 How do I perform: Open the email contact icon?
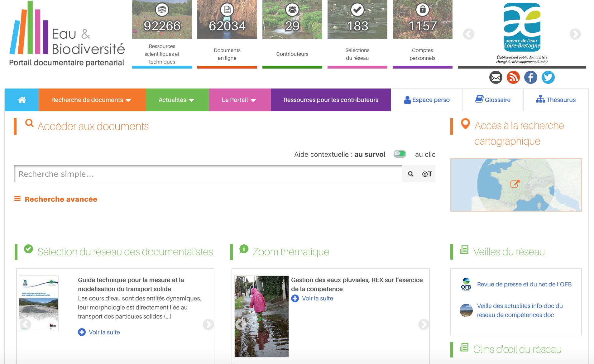click(x=496, y=77)
